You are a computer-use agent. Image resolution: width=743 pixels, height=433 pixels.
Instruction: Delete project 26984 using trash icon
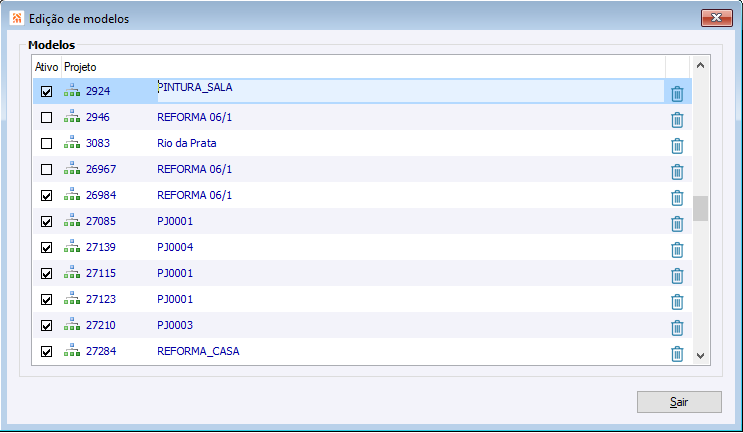coord(677,198)
